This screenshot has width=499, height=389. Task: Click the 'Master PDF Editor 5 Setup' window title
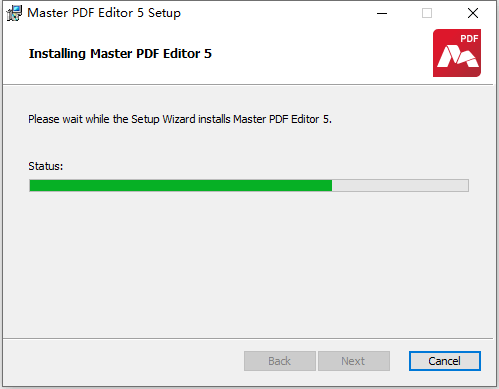pos(104,13)
